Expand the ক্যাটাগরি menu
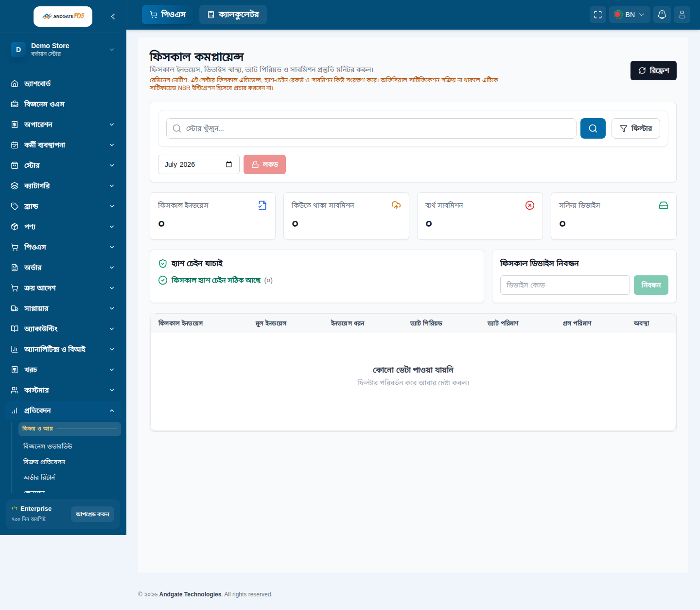The image size is (700, 610). [x=63, y=186]
